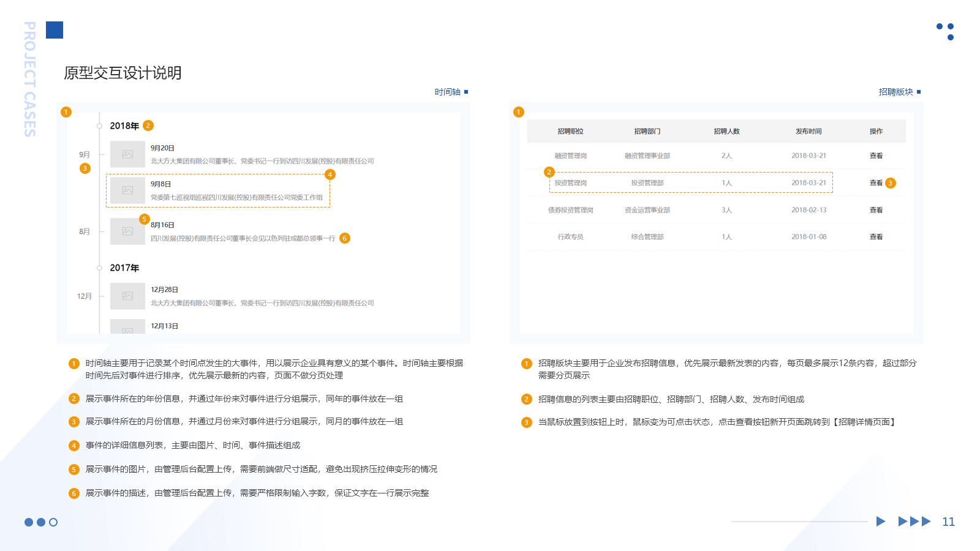Image resolution: width=980 pixels, height=551 pixels.
Task: Click the 2018-01-08 publish date cell
Action: click(809, 237)
